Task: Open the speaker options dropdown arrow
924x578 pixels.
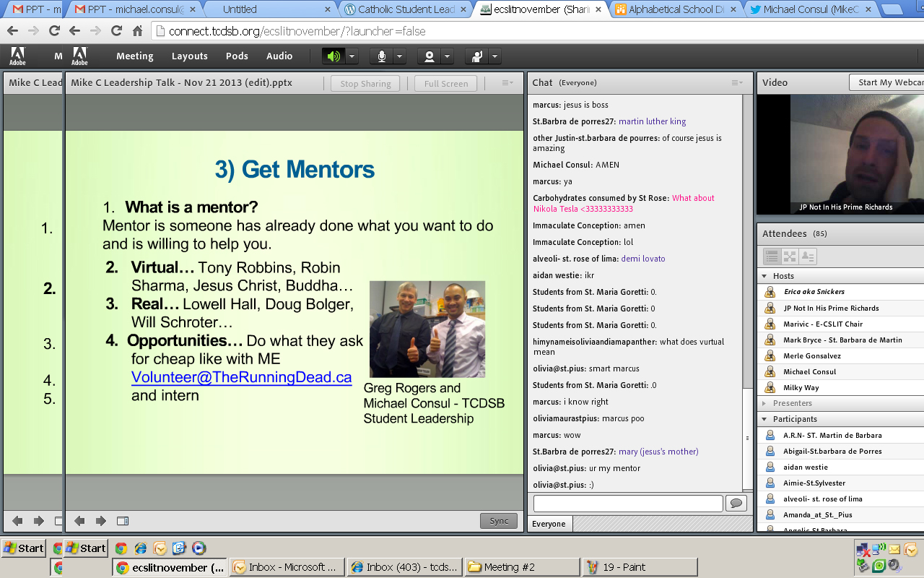Action: click(352, 56)
